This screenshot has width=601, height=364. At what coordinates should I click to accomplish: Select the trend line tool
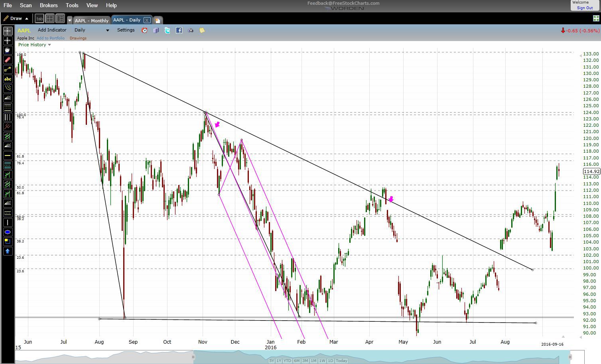click(7, 69)
